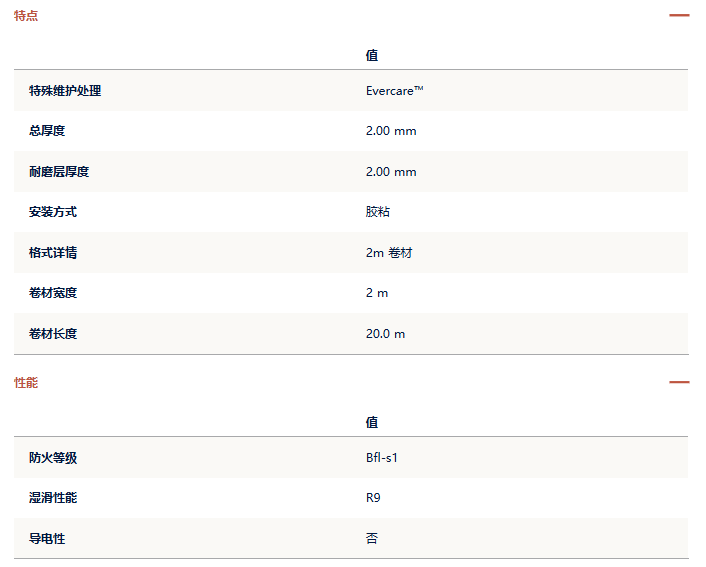The height and width of the screenshot is (567, 706).
Task: Click the 性能 section heading
Action: click(x=26, y=383)
